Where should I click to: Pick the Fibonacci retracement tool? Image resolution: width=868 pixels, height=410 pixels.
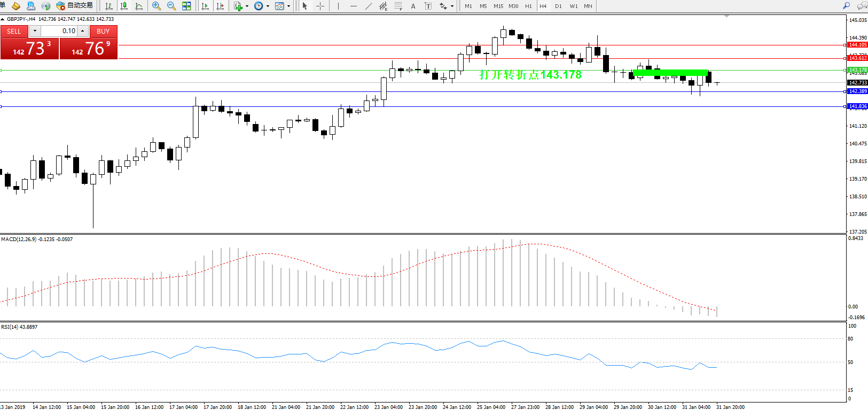tap(383, 6)
